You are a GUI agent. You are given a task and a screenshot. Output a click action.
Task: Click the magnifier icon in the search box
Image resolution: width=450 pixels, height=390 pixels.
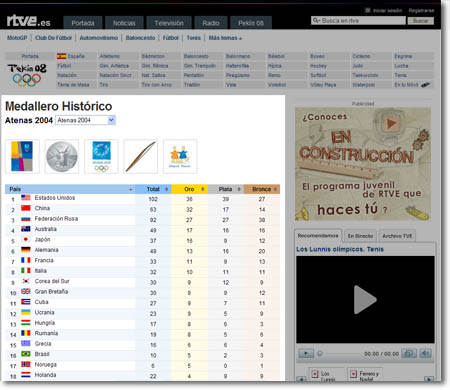[x=316, y=21]
